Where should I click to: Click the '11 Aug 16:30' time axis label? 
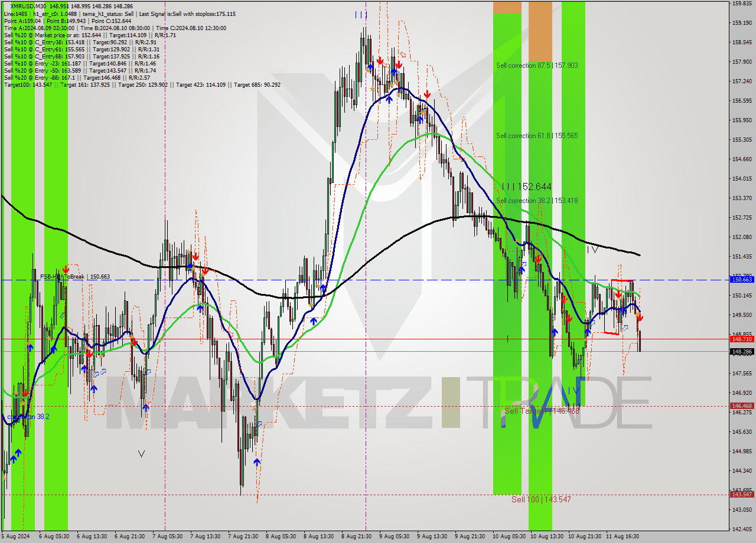pos(622,537)
